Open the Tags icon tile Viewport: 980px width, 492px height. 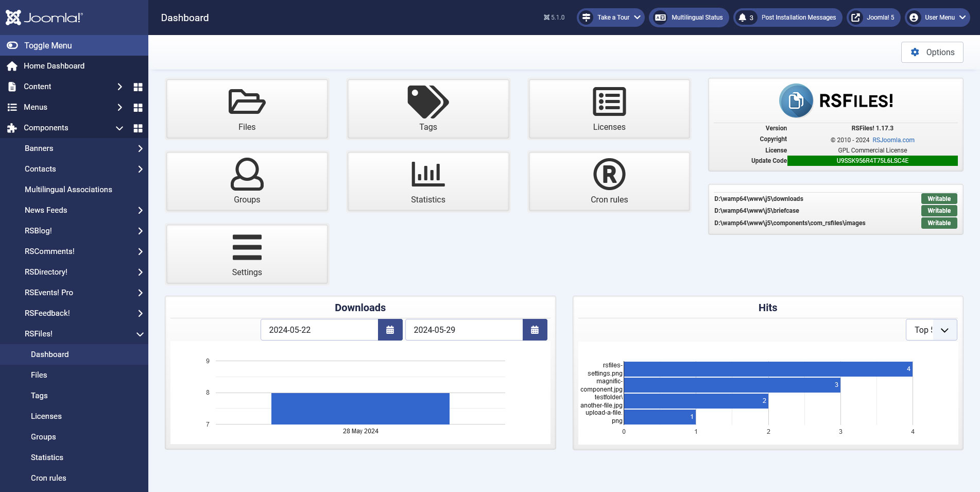[x=428, y=109]
